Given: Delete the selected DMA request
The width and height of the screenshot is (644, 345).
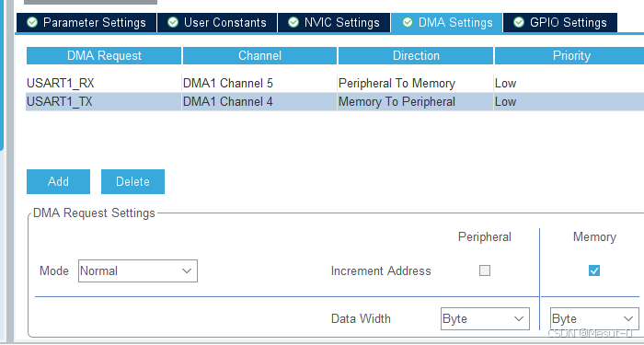Looking at the screenshot, I should click(x=132, y=181).
